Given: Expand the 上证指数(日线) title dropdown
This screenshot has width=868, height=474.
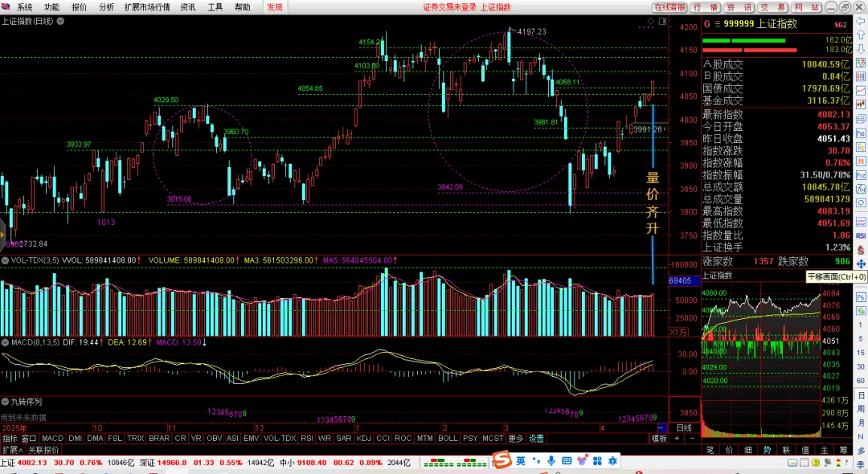Looking at the screenshot, I should tap(60, 21).
